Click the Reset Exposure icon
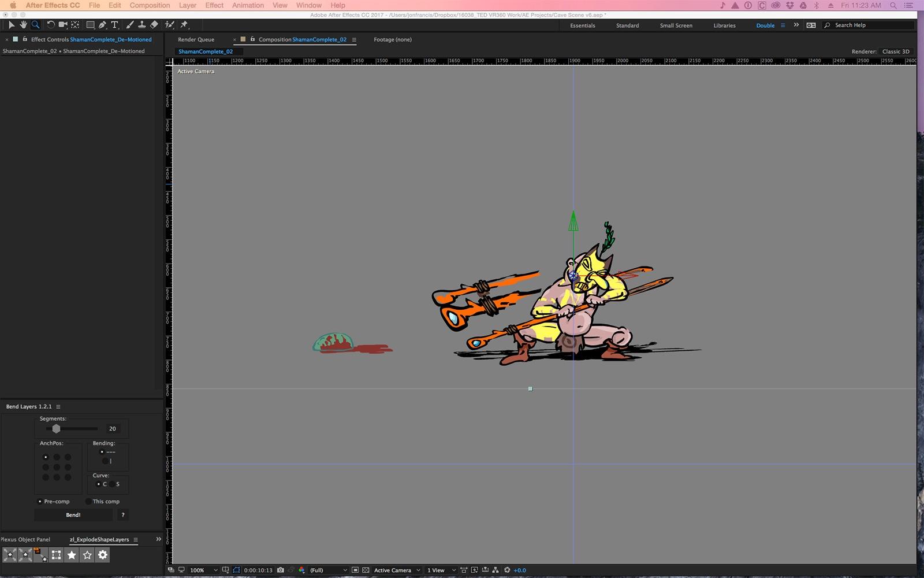Image resolution: width=924 pixels, height=578 pixels. [507, 570]
